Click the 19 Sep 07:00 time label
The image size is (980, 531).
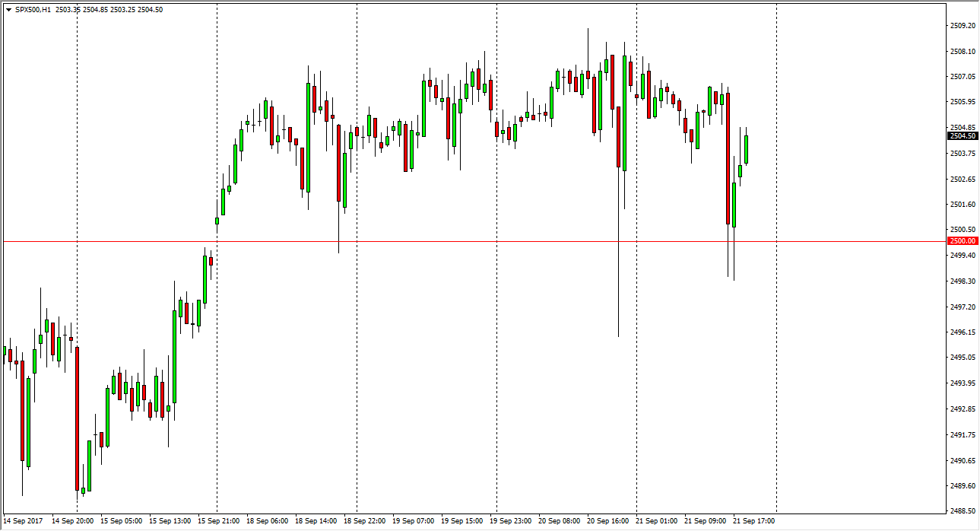click(413, 521)
